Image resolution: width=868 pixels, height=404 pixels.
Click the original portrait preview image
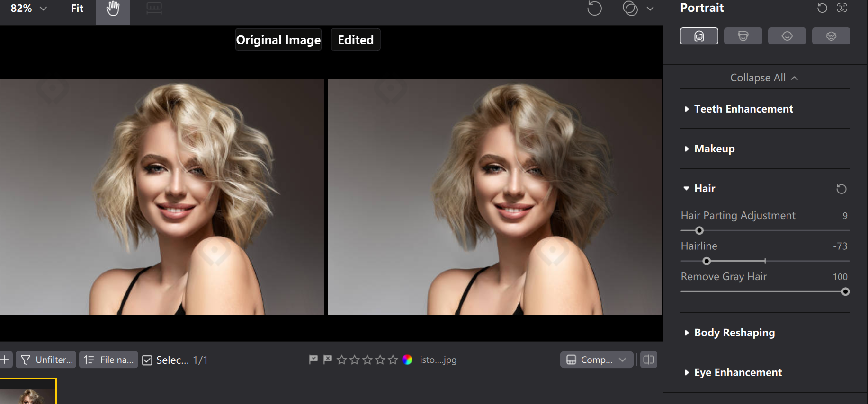point(162,197)
